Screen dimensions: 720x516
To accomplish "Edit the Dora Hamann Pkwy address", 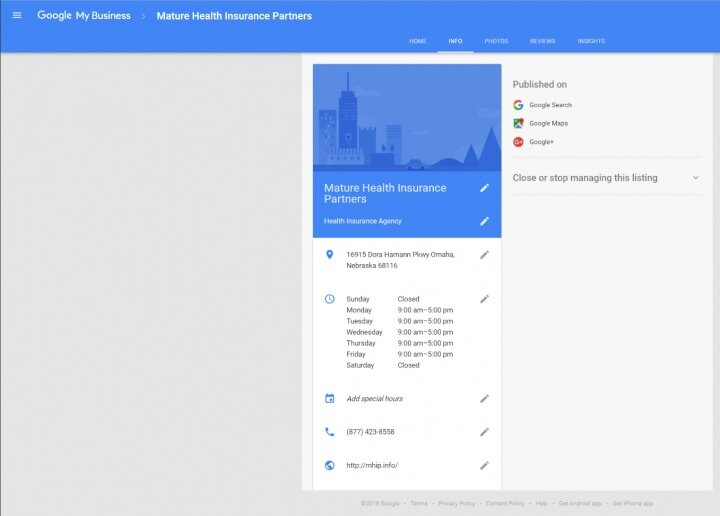I will point(484,255).
